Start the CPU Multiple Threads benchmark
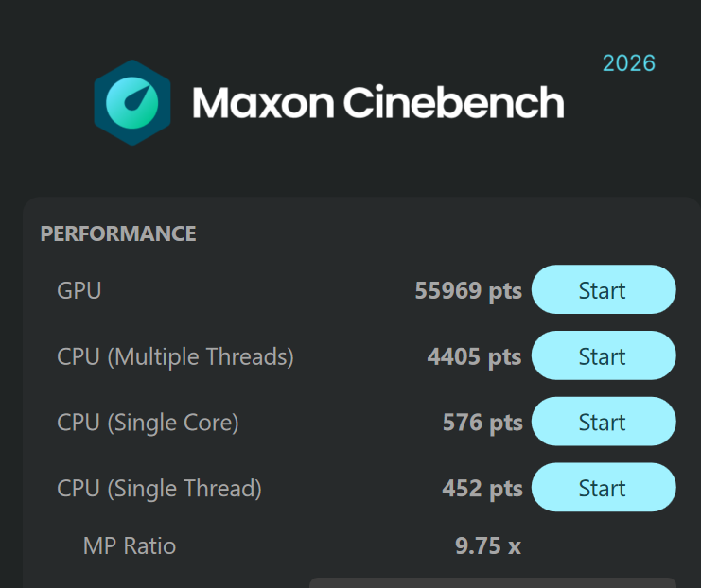The width and height of the screenshot is (701, 588). [x=604, y=355]
